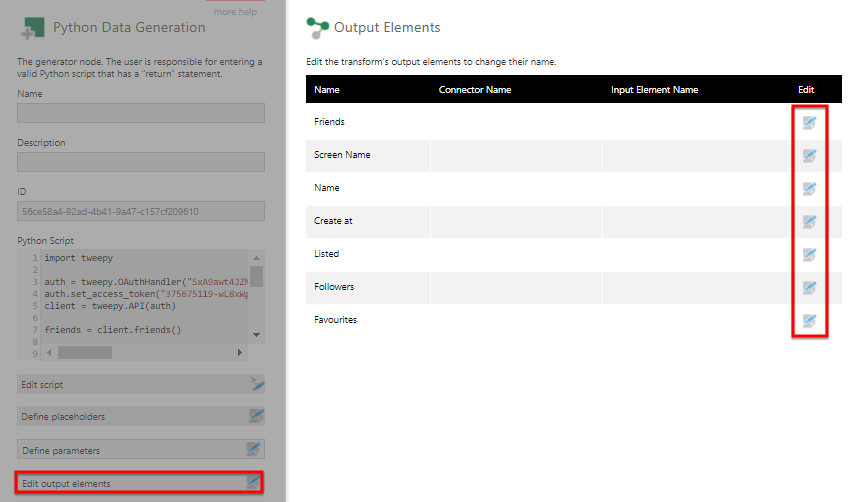Click the edit icon for Friends row
Viewport: 857px width, 502px height.
[x=809, y=122]
